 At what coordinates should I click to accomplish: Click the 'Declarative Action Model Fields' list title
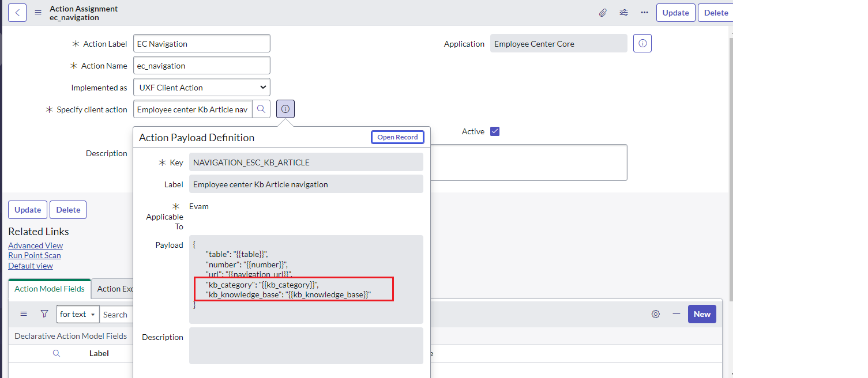pyautogui.click(x=71, y=336)
